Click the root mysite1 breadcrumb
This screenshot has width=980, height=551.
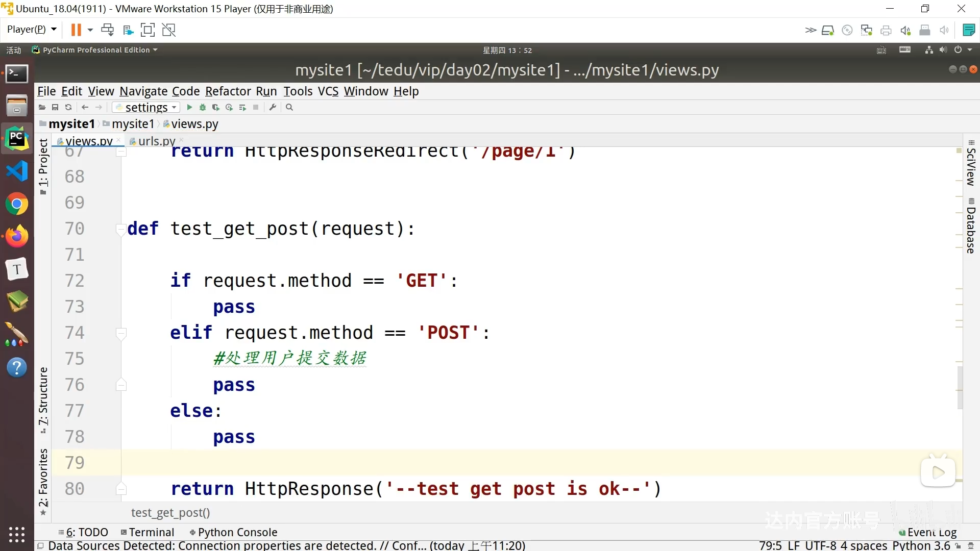click(67, 124)
